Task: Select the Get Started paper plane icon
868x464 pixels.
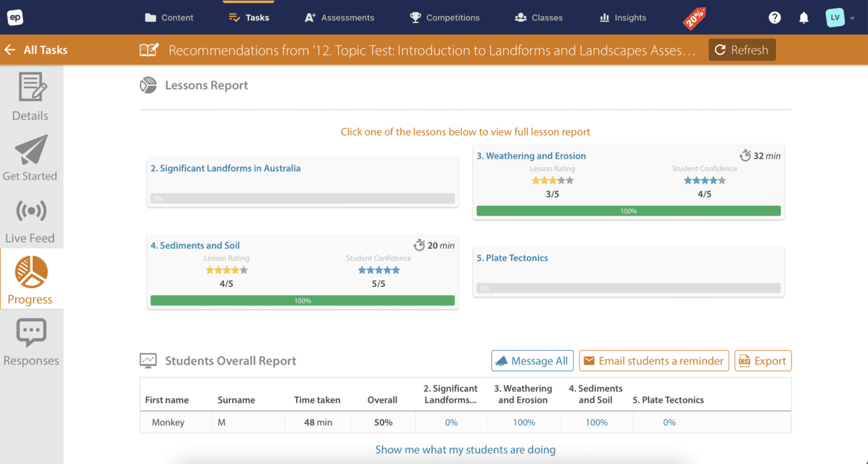Action: point(30,150)
